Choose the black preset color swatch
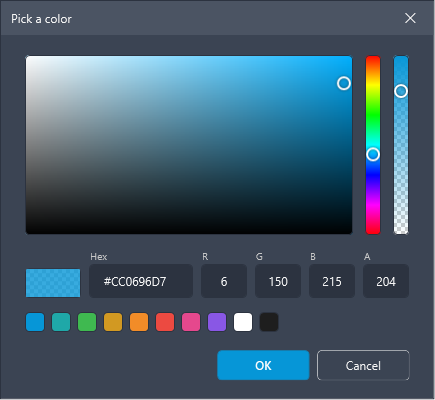This screenshot has height=400, width=435. (269, 322)
